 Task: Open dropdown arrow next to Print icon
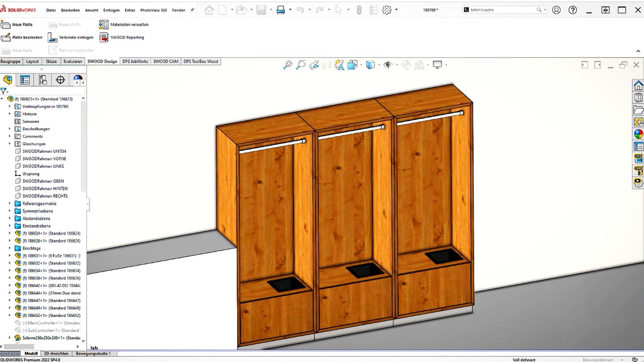point(290,10)
